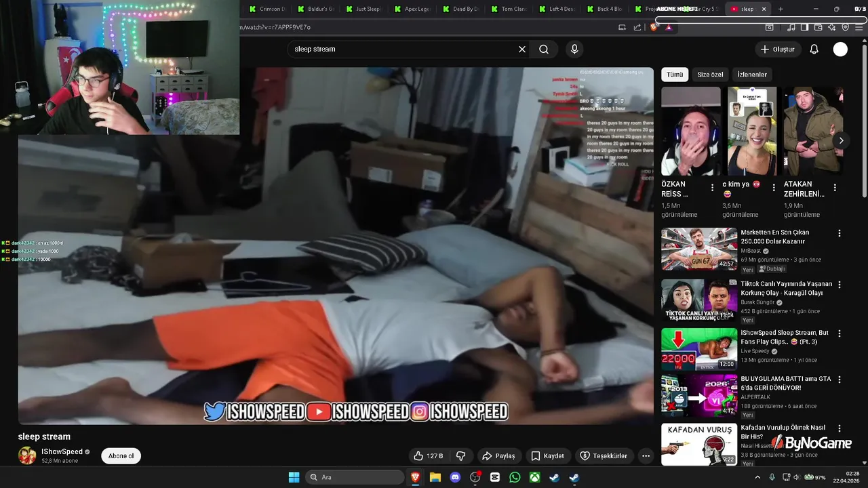Image resolution: width=868 pixels, height=488 pixels.
Task: Click the Brave Rewards triangle icon
Action: [x=669, y=27]
